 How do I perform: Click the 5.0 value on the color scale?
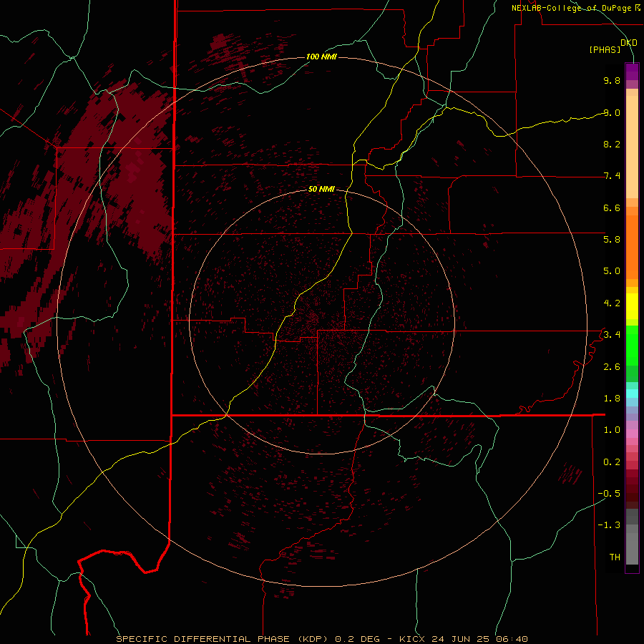coord(612,271)
